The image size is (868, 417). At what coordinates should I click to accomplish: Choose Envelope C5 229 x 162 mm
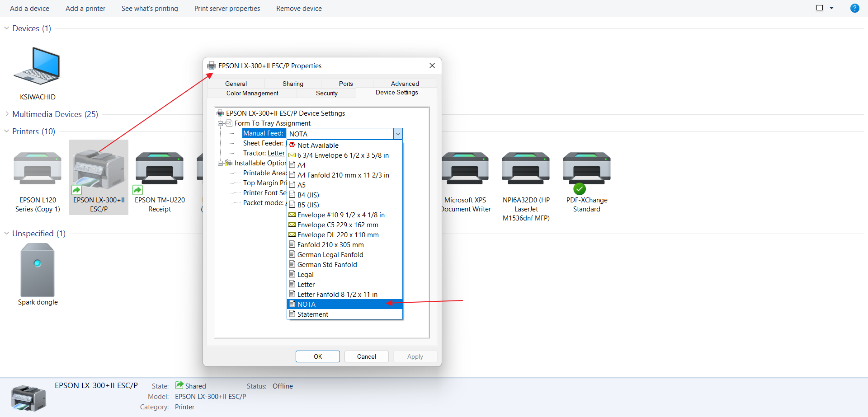point(344,225)
